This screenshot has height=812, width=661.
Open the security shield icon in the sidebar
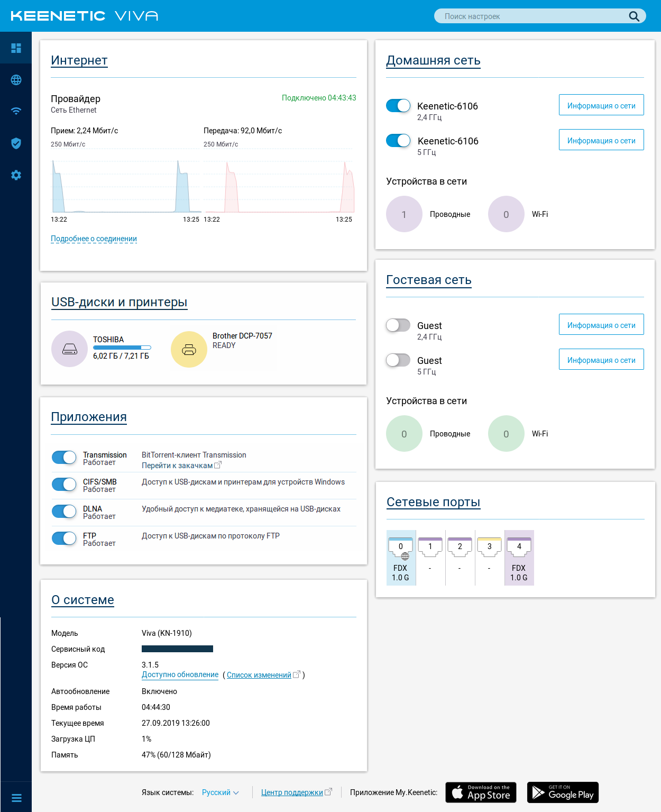16,143
